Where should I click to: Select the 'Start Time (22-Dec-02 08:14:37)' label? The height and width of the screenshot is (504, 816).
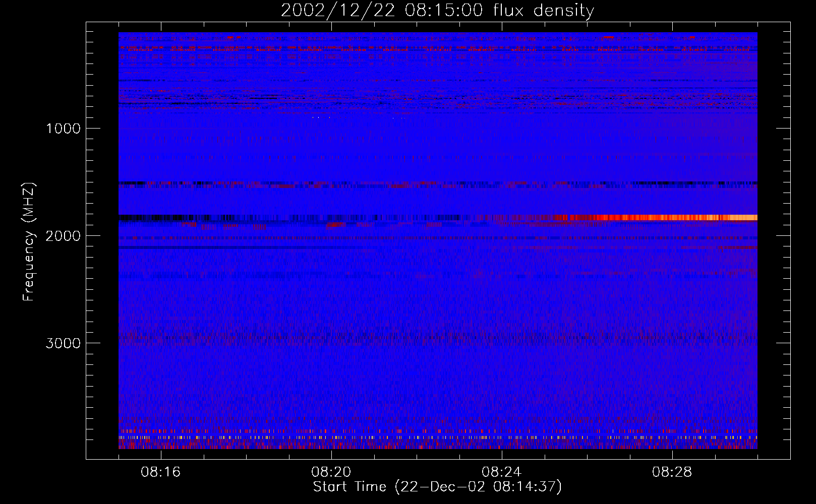(437, 487)
